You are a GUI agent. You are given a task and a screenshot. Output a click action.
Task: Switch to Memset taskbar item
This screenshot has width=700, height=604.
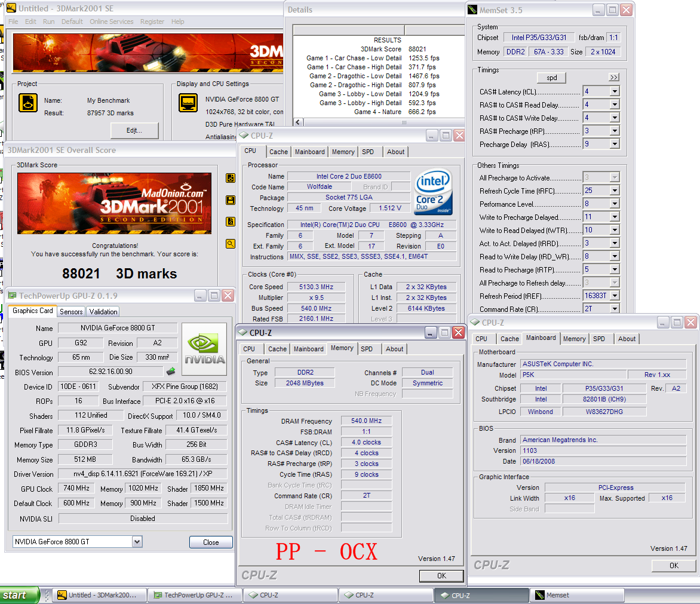click(577, 595)
